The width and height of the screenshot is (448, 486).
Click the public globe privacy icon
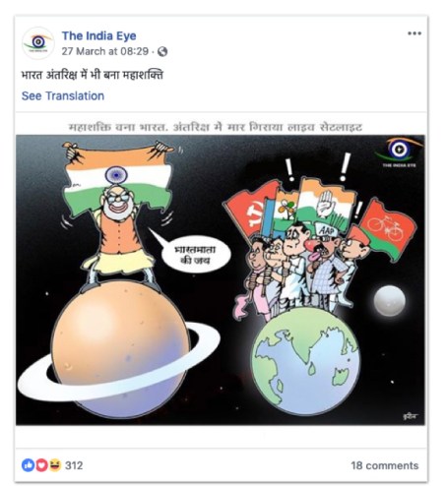[x=162, y=52]
